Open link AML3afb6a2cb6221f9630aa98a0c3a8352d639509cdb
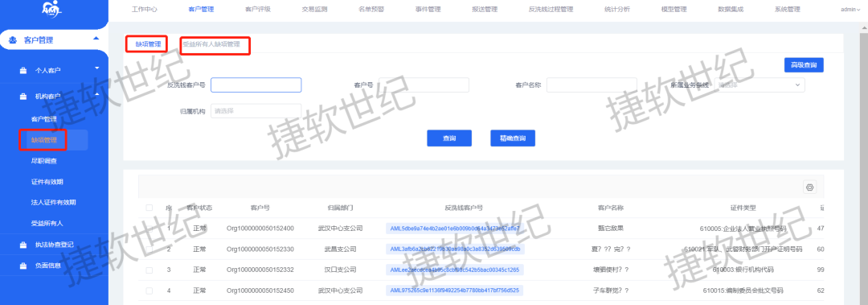Image resolution: width=868 pixels, height=305 pixels. 455,249
